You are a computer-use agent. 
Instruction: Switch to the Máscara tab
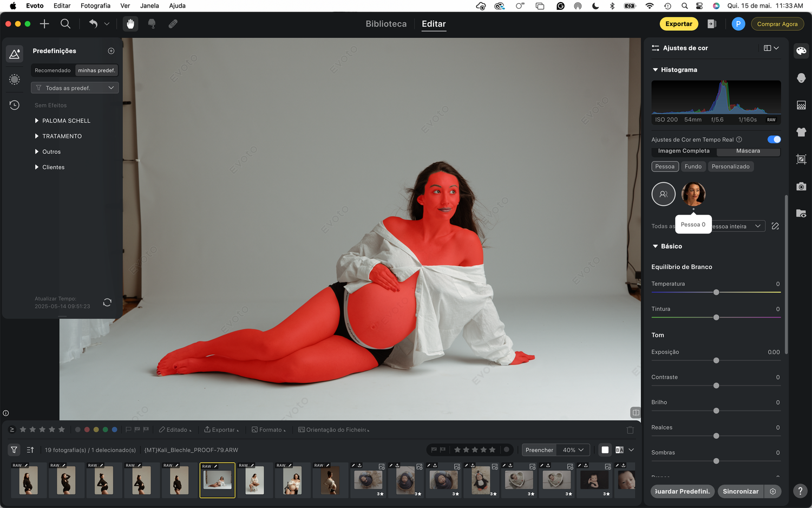(748, 151)
